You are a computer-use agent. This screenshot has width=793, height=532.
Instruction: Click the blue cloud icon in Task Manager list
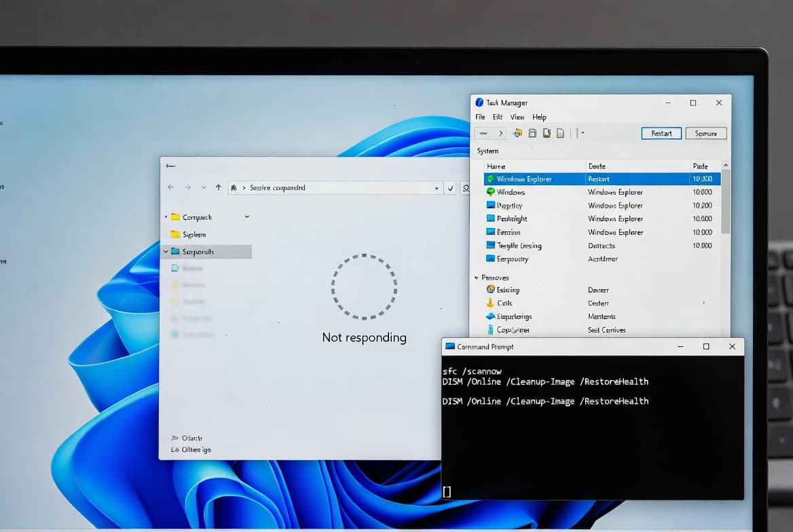coord(491,317)
